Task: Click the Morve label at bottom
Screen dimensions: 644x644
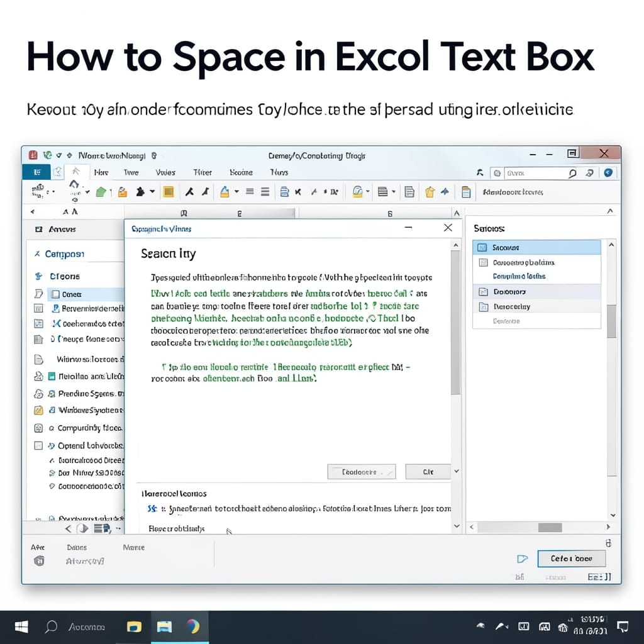Action: click(134, 548)
